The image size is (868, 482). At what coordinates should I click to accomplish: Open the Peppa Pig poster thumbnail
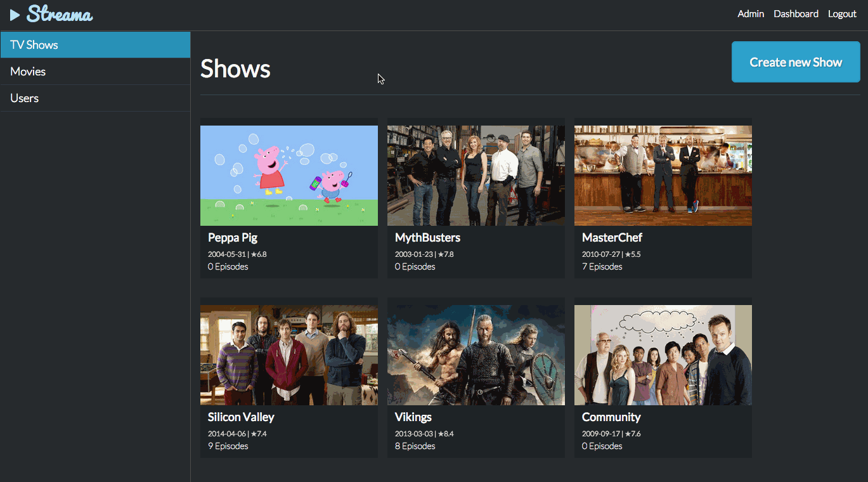pyautogui.click(x=289, y=176)
